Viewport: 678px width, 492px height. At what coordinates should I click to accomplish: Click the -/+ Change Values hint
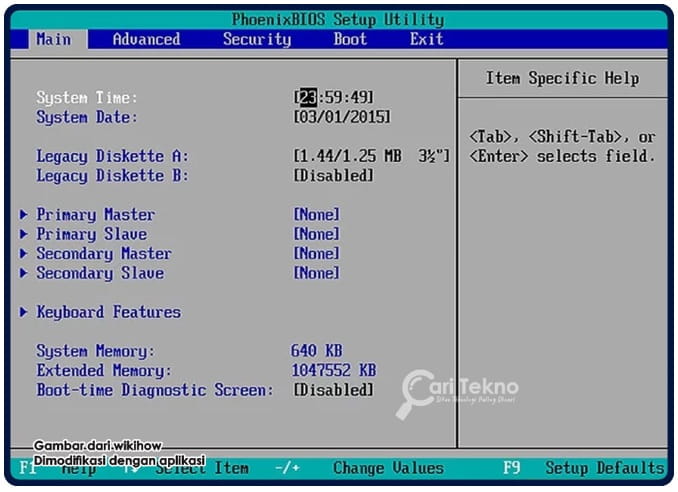pos(360,468)
